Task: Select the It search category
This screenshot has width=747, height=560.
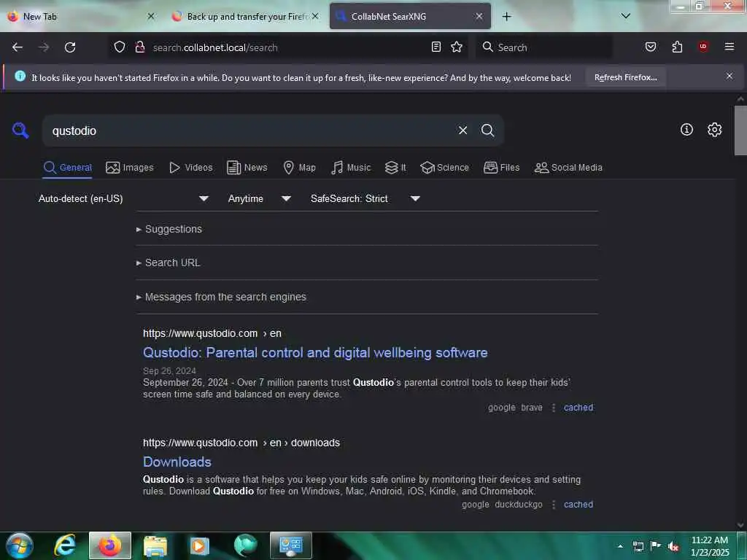Action: pos(395,168)
